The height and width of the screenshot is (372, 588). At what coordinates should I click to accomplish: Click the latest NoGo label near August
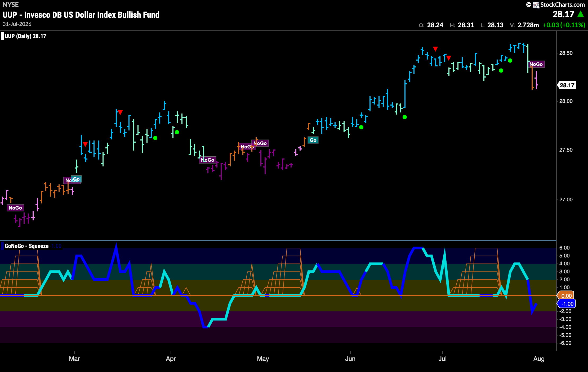[x=536, y=64]
